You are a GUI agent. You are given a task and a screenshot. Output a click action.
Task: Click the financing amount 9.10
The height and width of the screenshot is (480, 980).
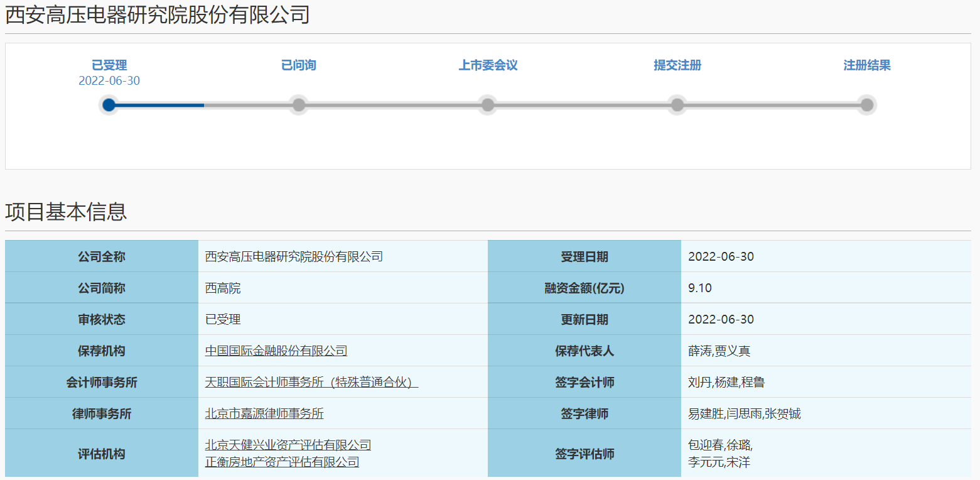tap(700, 288)
